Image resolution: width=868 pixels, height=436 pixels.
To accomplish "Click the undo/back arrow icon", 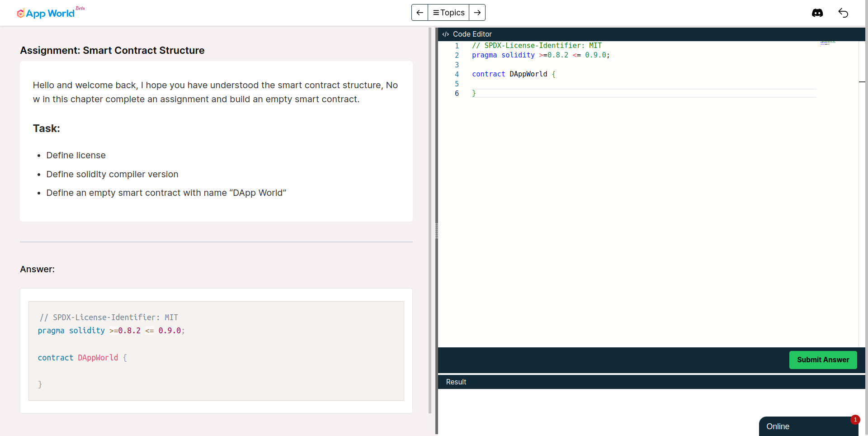I will pos(843,13).
